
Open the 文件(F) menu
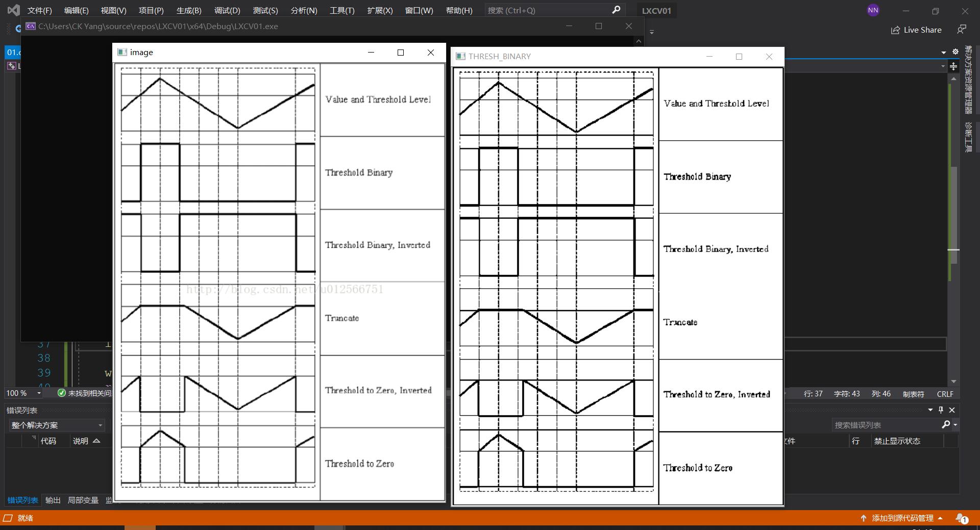coord(40,10)
